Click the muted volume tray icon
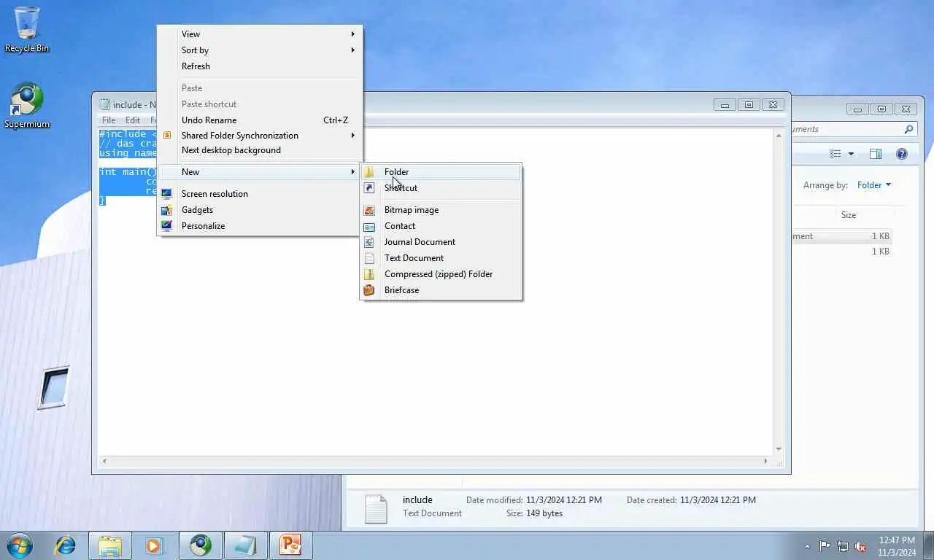Image resolution: width=934 pixels, height=560 pixels. 861,546
